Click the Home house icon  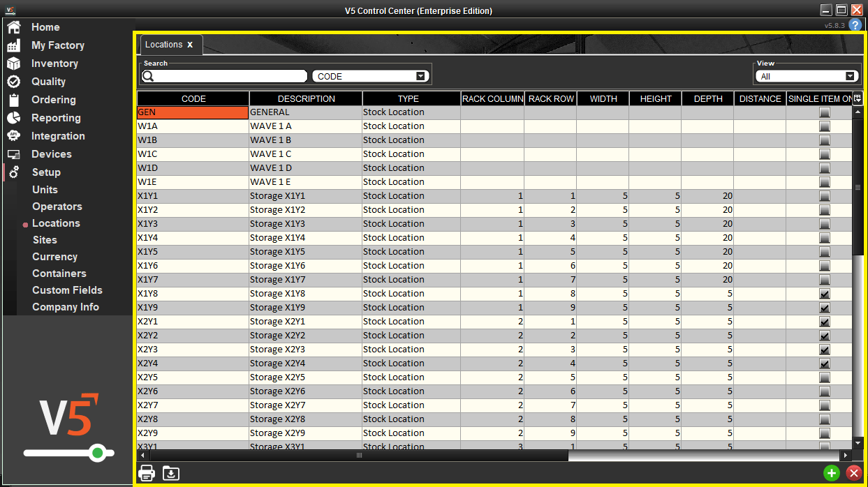[14, 27]
